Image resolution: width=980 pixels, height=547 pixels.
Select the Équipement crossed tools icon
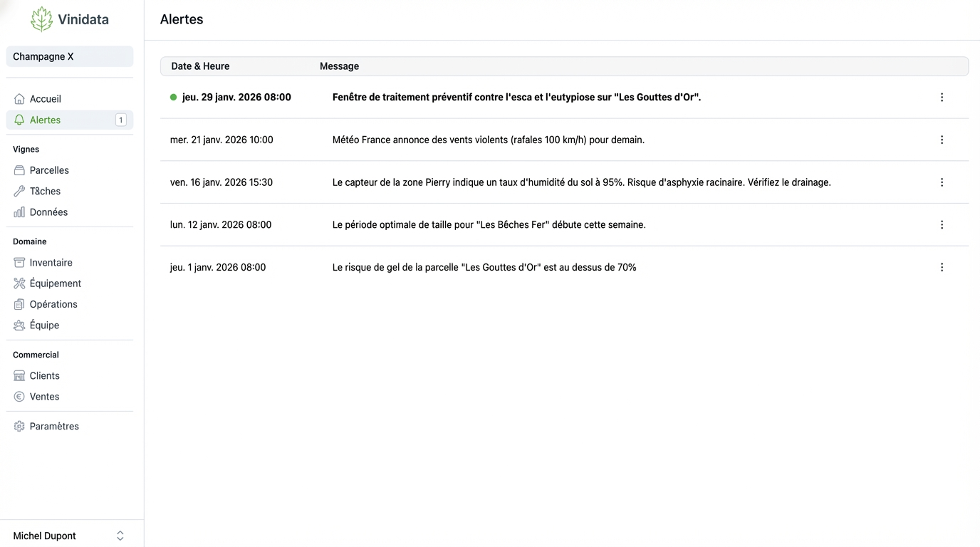pos(19,283)
